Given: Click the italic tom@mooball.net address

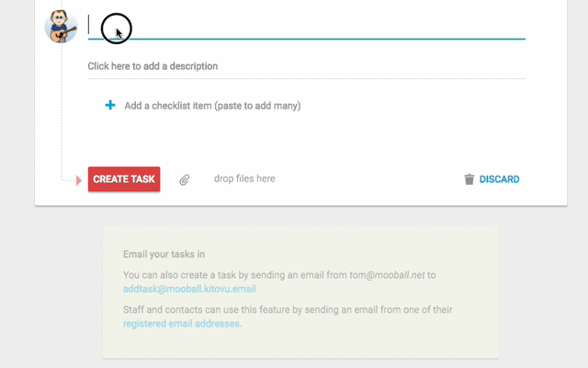Looking at the screenshot, I should tap(387, 275).
